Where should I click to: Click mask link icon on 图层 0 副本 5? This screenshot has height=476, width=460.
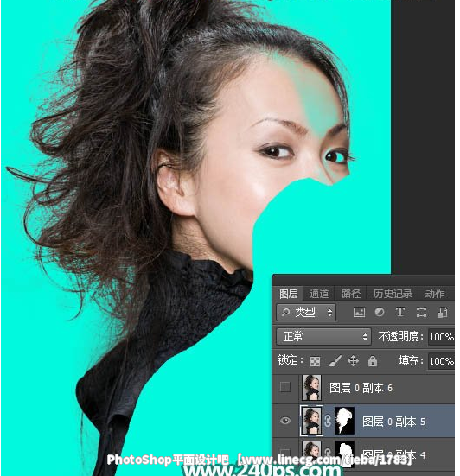click(x=328, y=421)
